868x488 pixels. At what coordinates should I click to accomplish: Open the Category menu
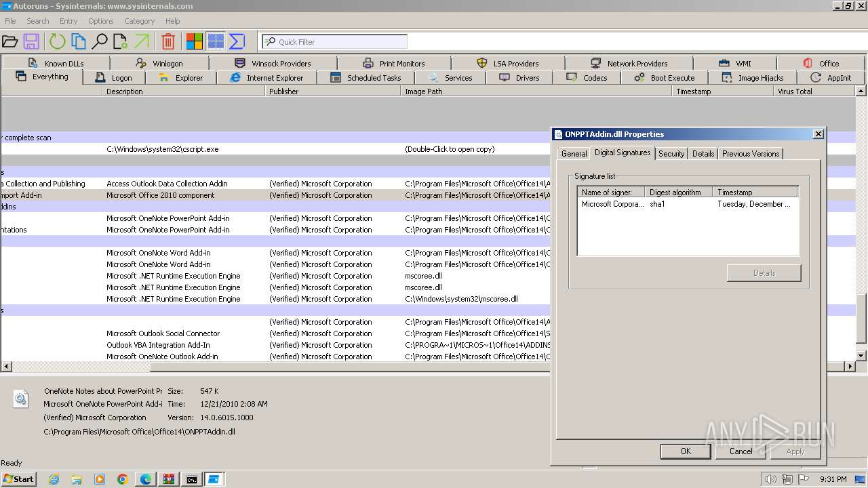pos(140,21)
